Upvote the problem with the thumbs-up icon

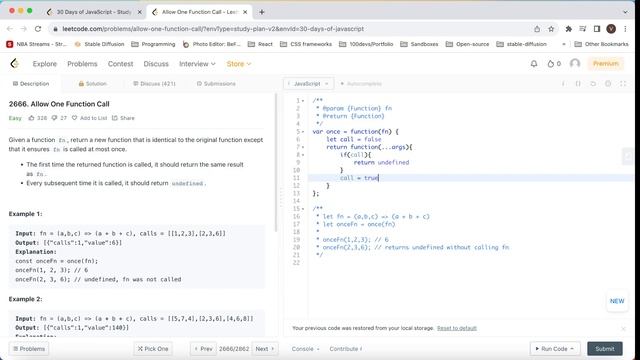click(31, 118)
